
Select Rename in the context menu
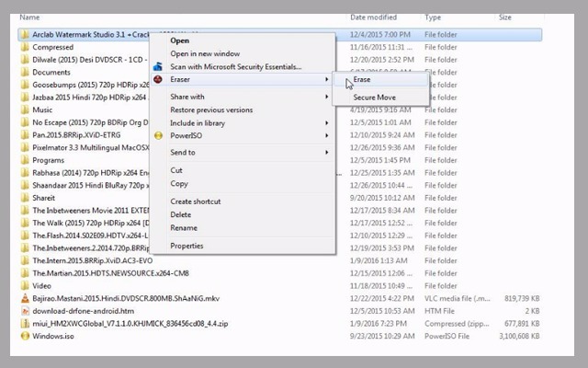[183, 227]
